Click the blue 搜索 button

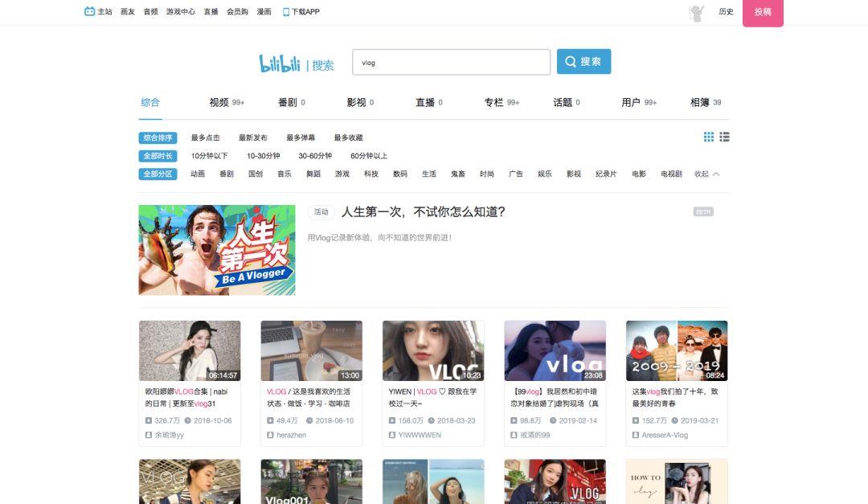[x=583, y=62]
